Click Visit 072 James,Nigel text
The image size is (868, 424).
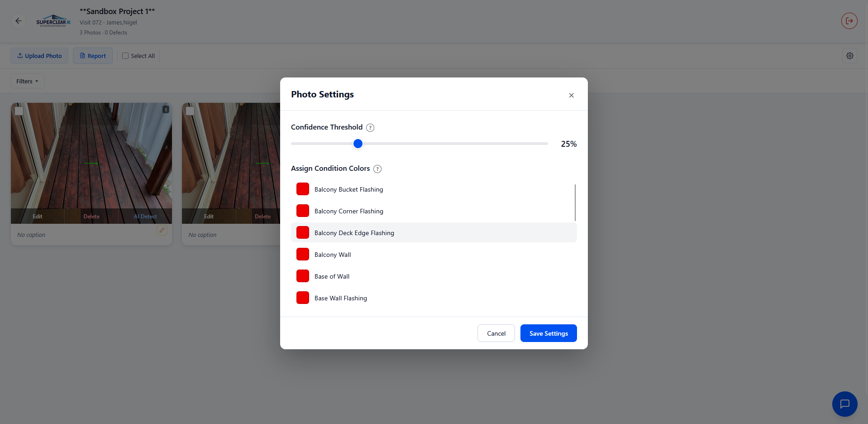tap(108, 22)
